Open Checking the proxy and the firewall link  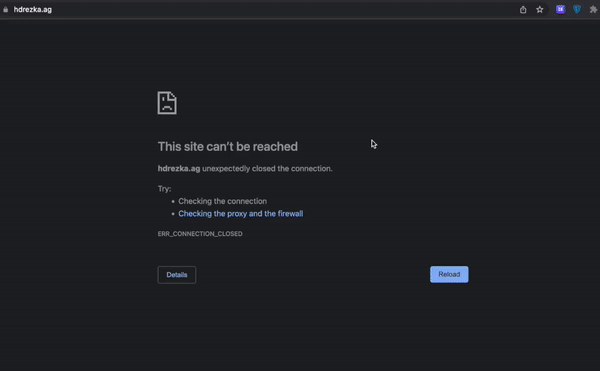tap(241, 213)
